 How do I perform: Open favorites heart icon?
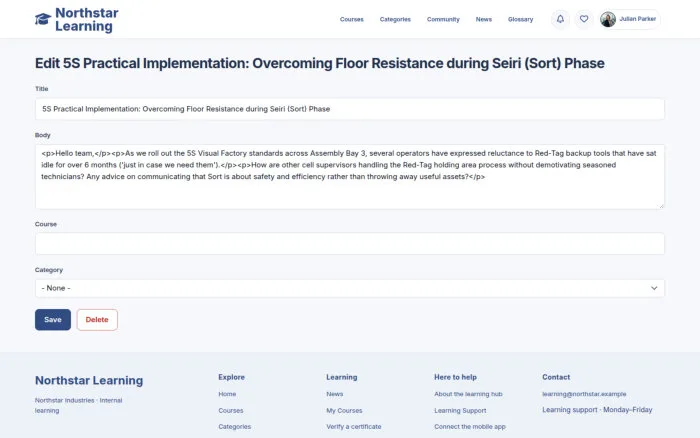[584, 19]
